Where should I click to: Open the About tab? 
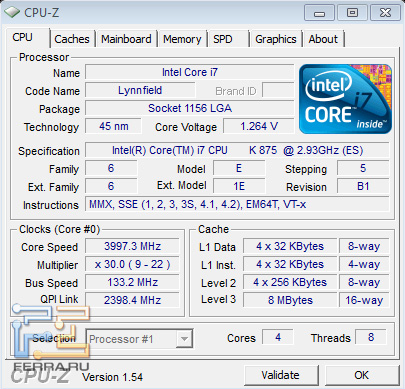(x=323, y=39)
